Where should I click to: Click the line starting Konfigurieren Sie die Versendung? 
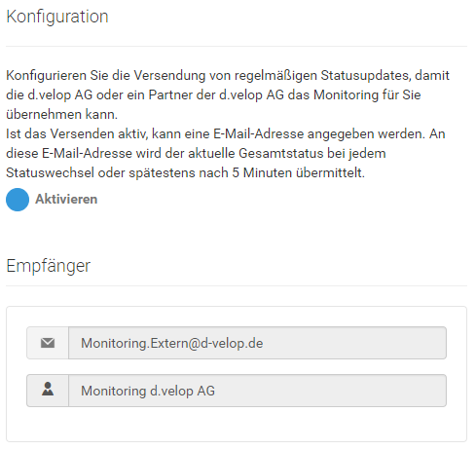[x=228, y=76]
